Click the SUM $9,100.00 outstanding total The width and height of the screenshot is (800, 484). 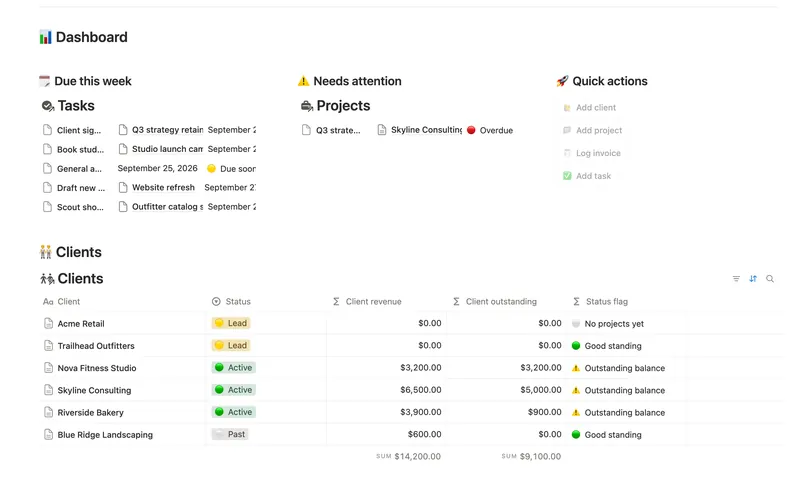point(531,456)
